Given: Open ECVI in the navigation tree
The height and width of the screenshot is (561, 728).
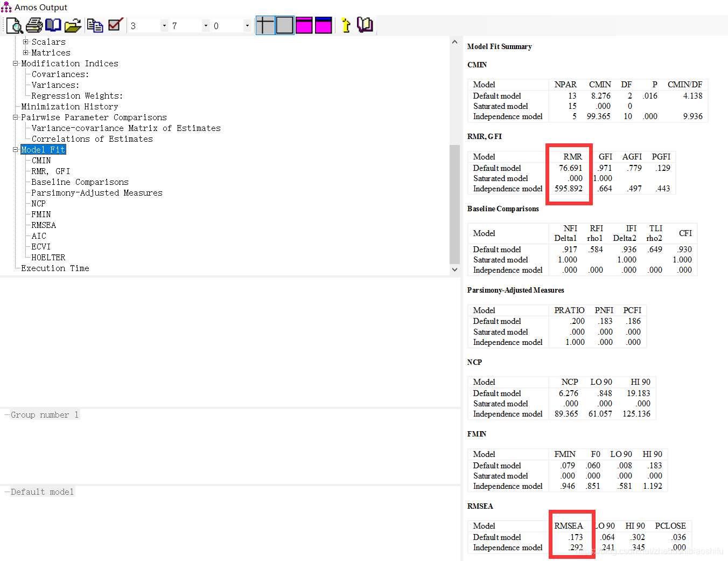Looking at the screenshot, I should 41,247.
